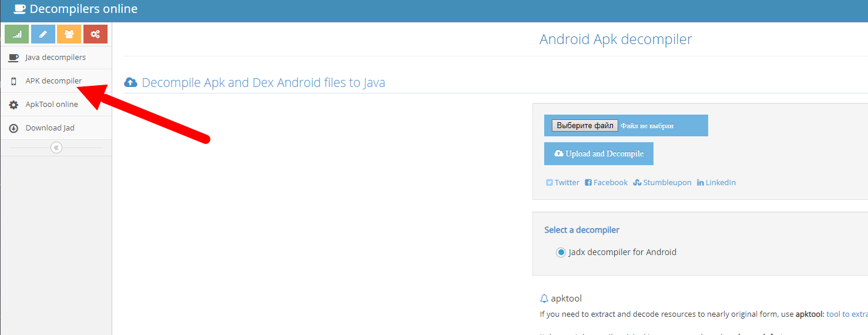
Task: Select Jadx decompiler for Android radio button
Action: 561,252
